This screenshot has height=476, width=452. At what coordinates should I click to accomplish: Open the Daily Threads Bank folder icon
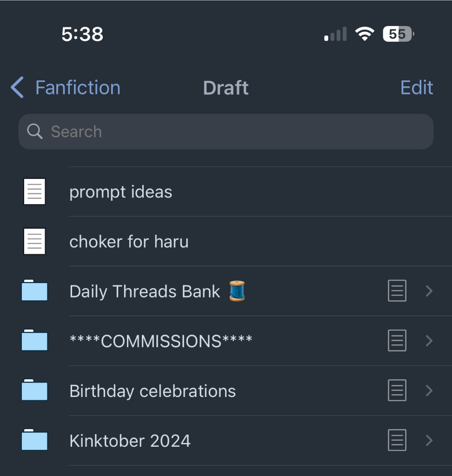tap(34, 291)
